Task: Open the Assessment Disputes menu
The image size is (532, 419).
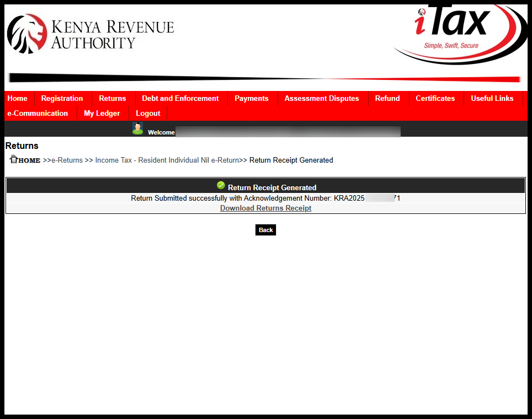Action: 322,98
